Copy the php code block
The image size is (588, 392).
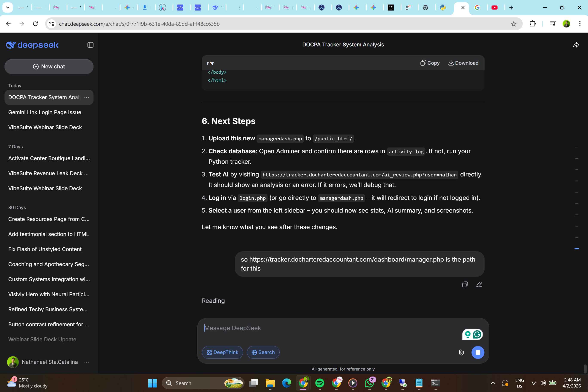tap(430, 63)
